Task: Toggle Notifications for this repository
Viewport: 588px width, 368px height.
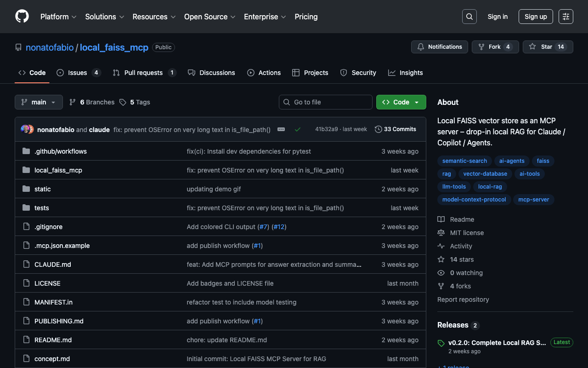Action: click(x=440, y=47)
